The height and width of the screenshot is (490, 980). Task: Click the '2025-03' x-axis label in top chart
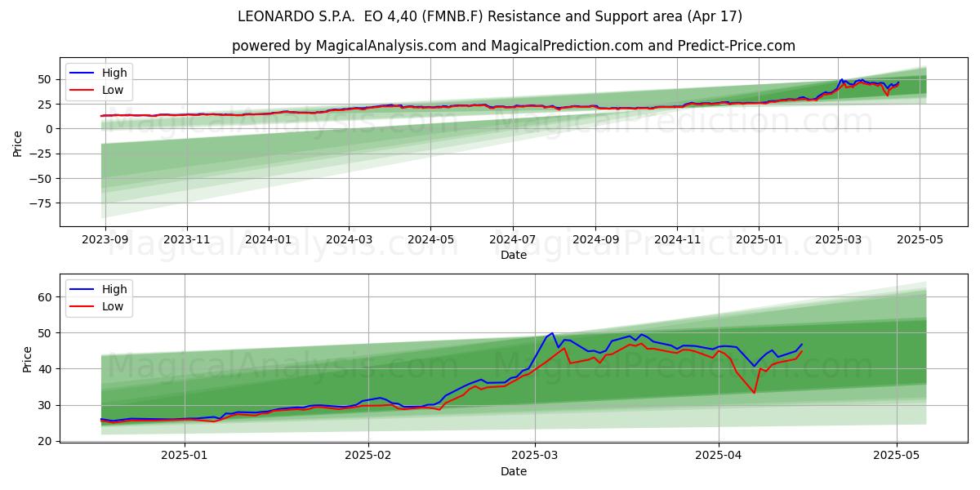[838, 240]
